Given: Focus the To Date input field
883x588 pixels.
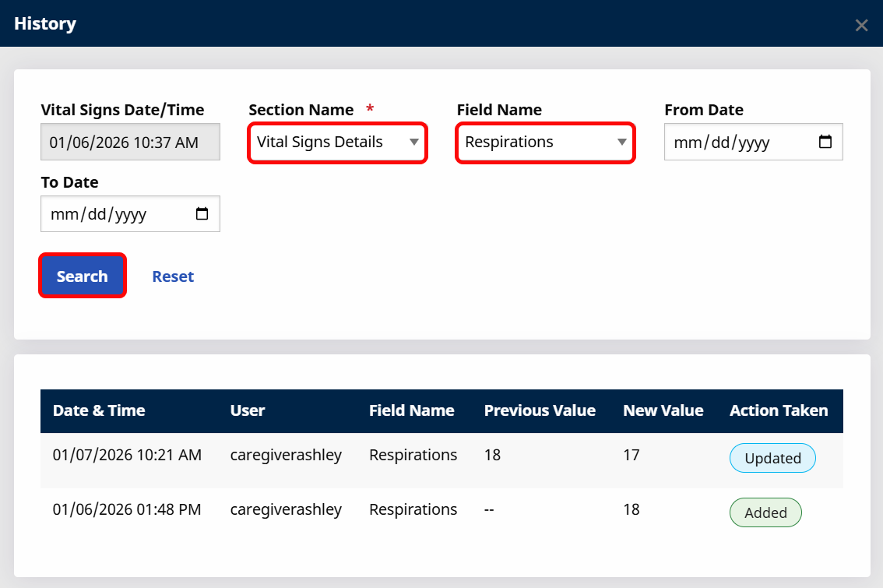Looking at the screenshot, I should point(130,213).
